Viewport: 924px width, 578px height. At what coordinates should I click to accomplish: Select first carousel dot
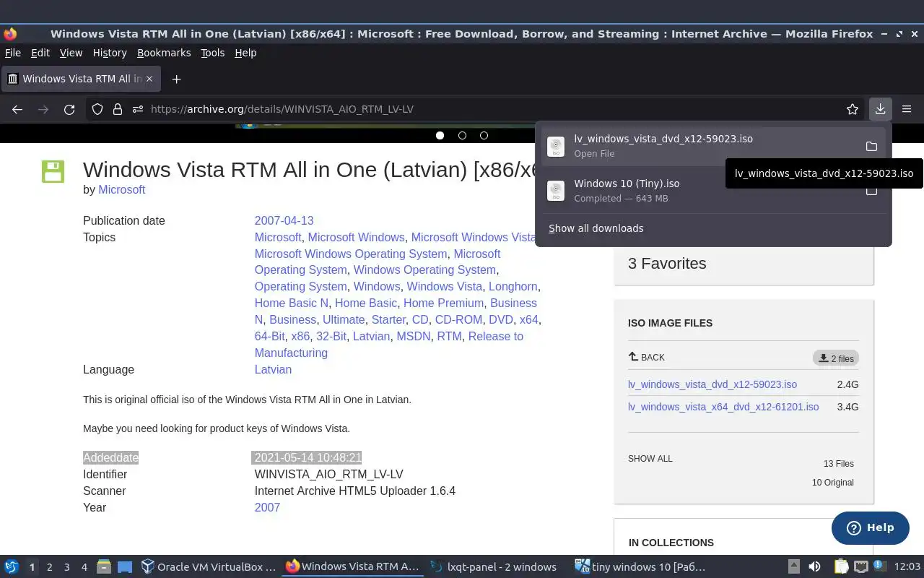click(x=440, y=135)
